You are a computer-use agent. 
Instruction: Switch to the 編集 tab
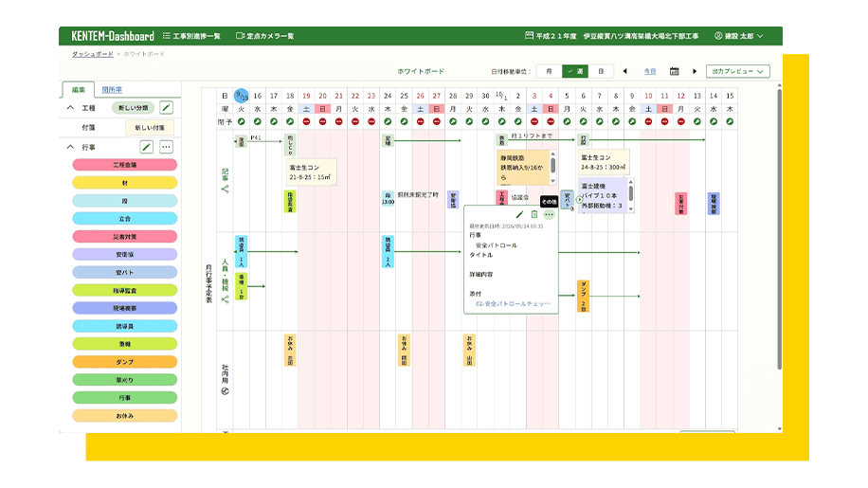tap(78, 90)
